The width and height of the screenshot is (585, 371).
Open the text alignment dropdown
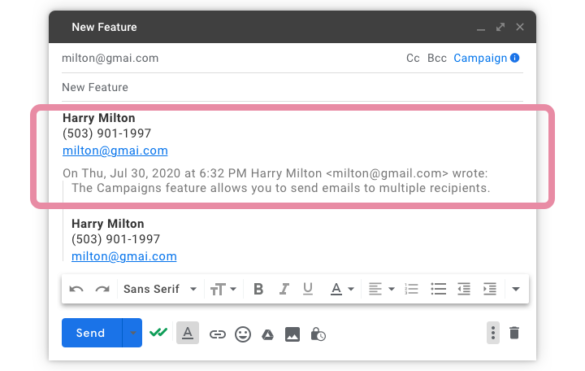[x=381, y=289]
